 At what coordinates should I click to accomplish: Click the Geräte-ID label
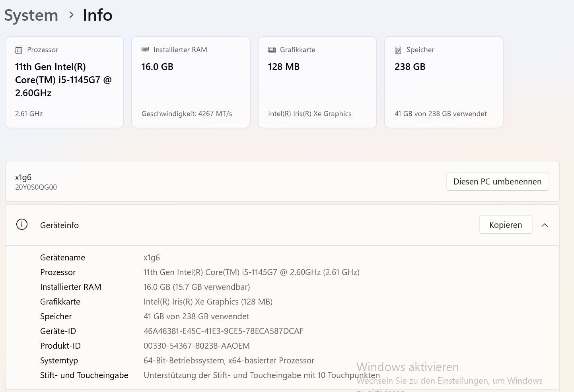point(58,331)
